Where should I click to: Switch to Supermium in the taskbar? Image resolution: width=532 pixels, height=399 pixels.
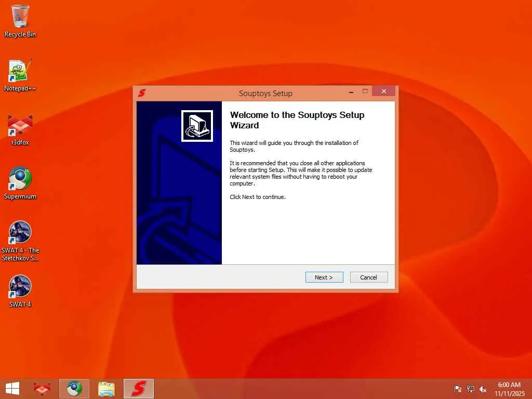point(74,389)
